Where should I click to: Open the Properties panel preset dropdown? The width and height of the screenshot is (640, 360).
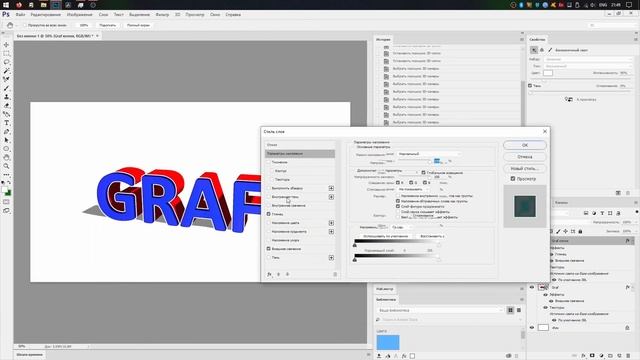pyautogui.click(x=588, y=59)
